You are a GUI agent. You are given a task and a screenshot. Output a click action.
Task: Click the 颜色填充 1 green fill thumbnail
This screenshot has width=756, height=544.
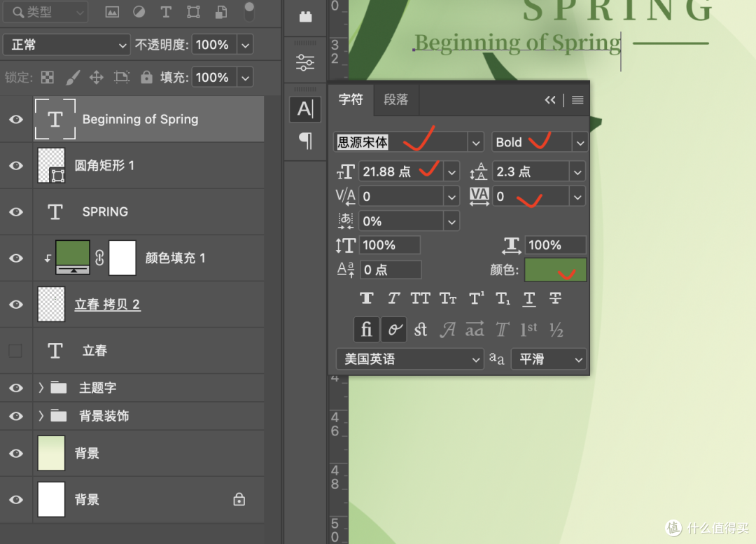click(73, 257)
